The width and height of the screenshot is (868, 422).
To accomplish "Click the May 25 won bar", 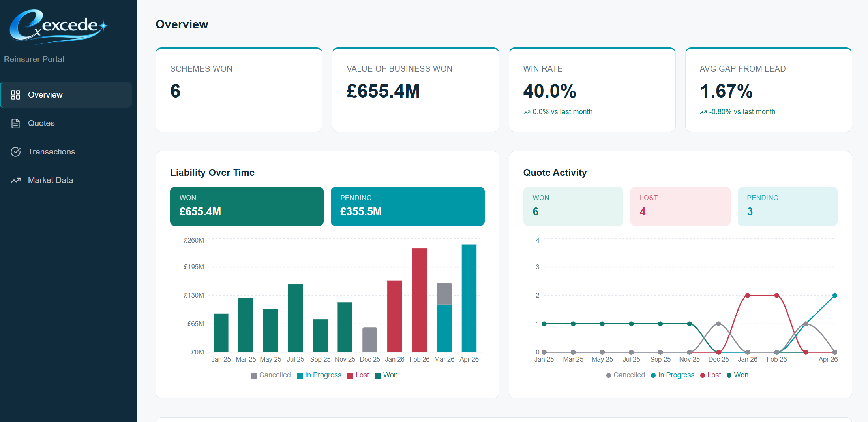I will 270,330.
